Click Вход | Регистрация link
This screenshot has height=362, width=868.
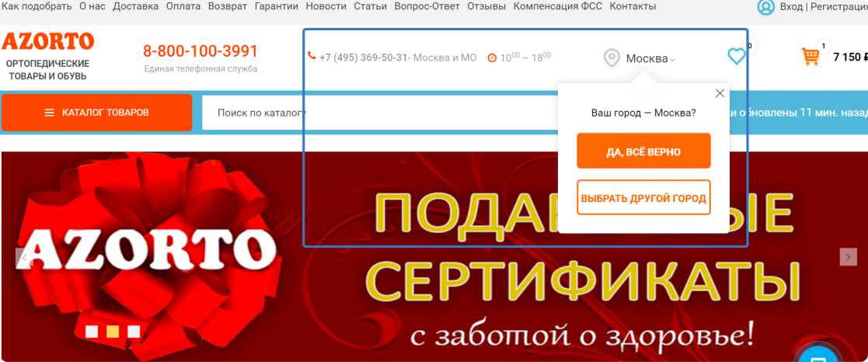pos(822,7)
